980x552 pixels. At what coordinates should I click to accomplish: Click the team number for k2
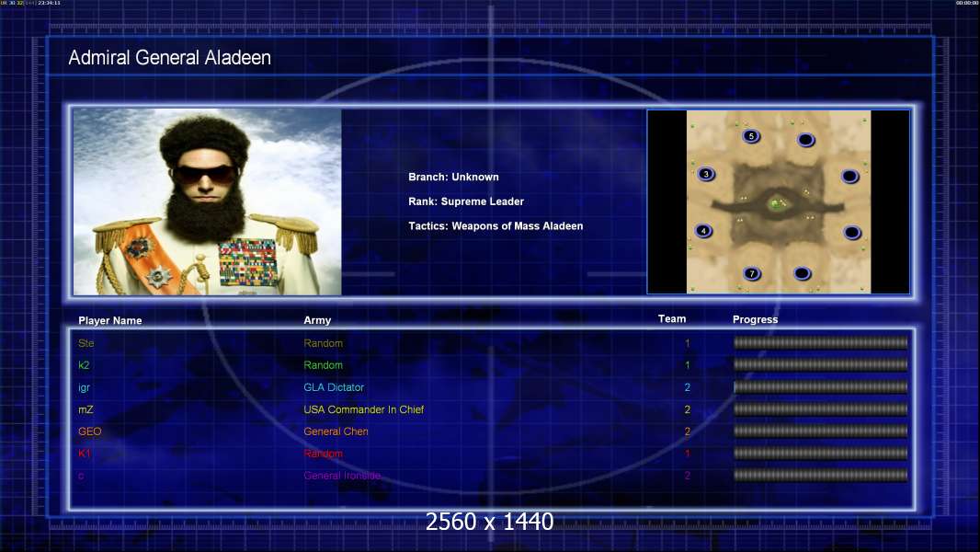tap(687, 365)
